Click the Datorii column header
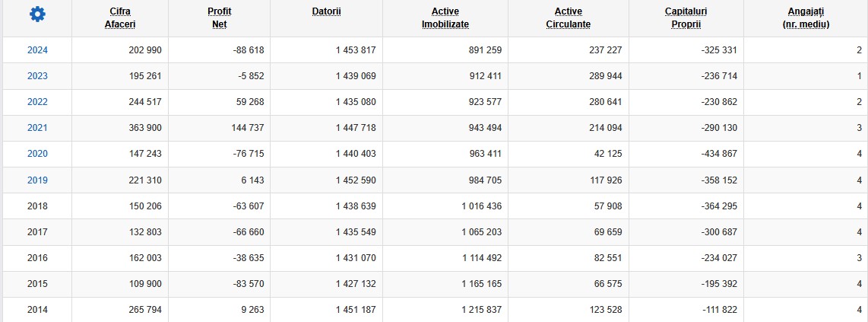This screenshot has width=868, height=322. [x=327, y=11]
